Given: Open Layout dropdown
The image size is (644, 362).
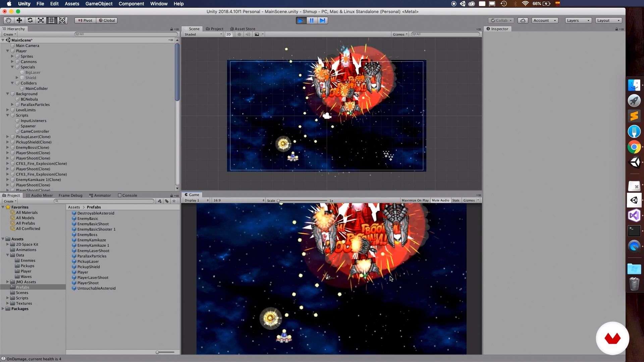Looking at the screenshot, I should [608, 20].
